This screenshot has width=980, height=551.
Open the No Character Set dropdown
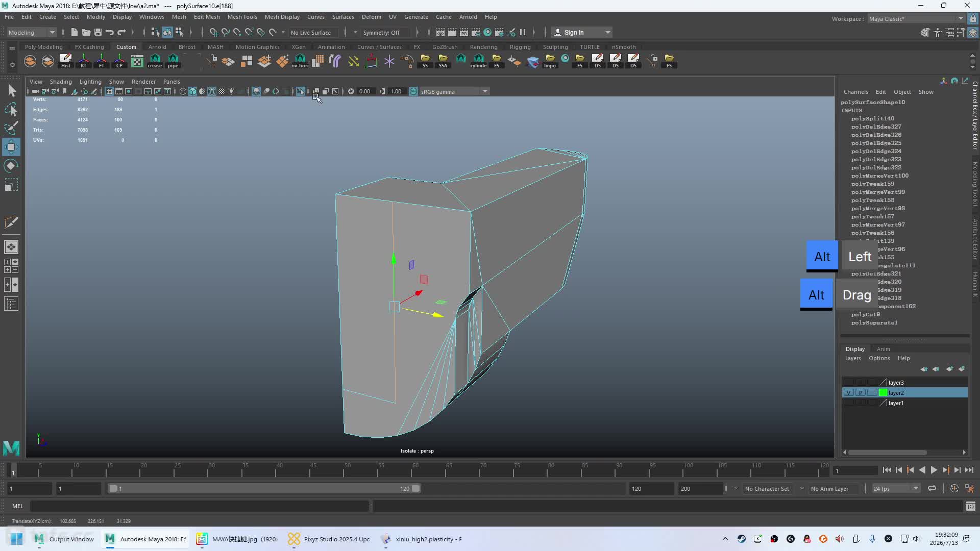click(x=767, y=489)
